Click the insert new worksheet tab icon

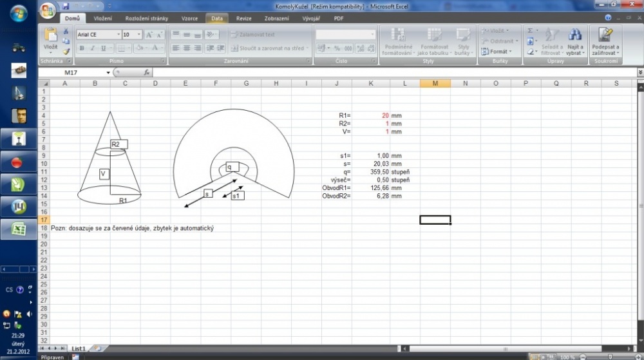(x=98, y=348)
